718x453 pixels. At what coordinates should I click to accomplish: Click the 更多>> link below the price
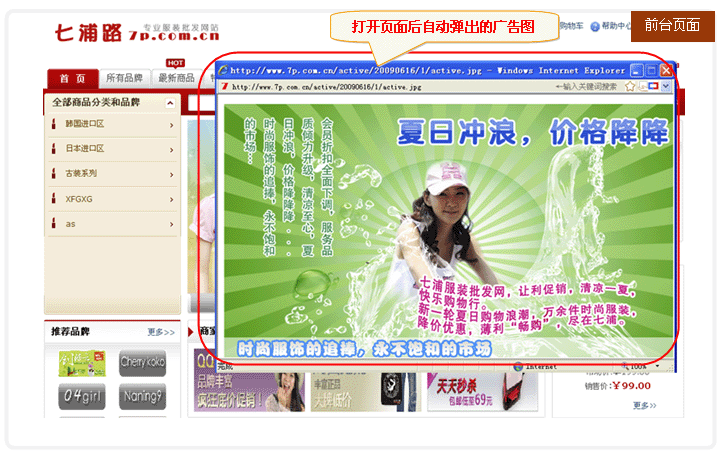coord(645,405)
